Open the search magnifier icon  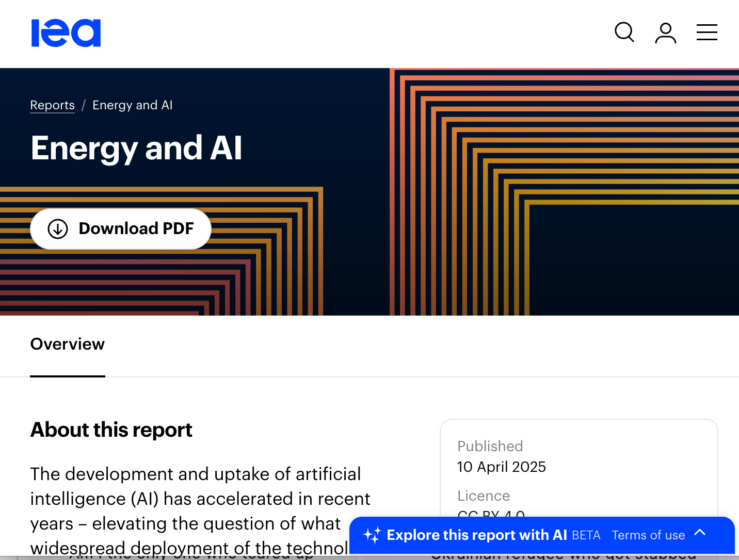624,32
